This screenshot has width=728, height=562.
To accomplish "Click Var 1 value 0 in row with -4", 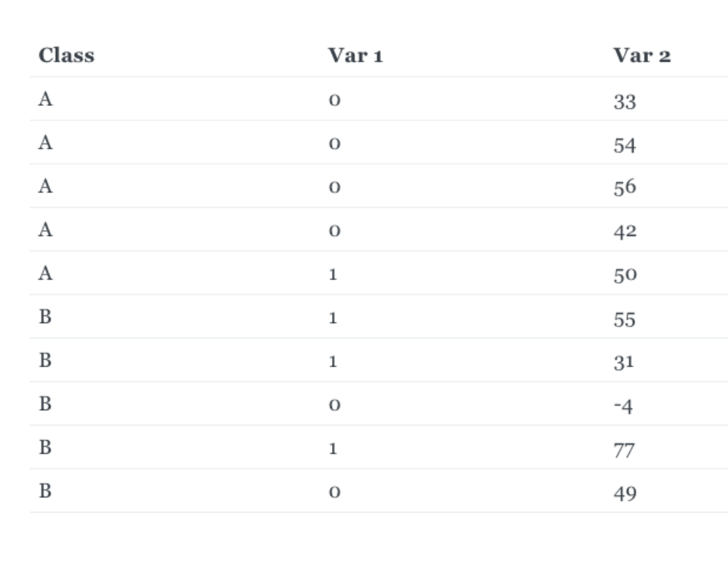I will 335,404.
